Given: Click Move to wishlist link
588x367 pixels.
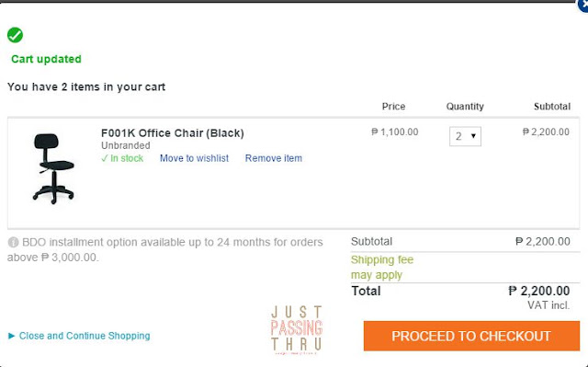Looking at the screenshot, I should pos(194,158).
